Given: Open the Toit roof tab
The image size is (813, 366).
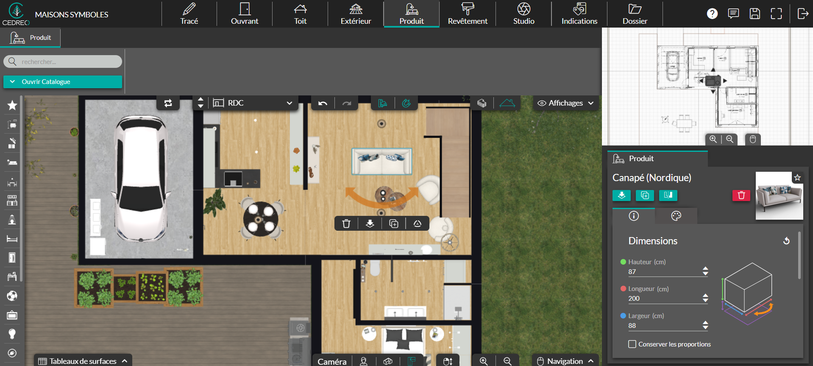Looking at the screenshot, I should click(300, 13).
